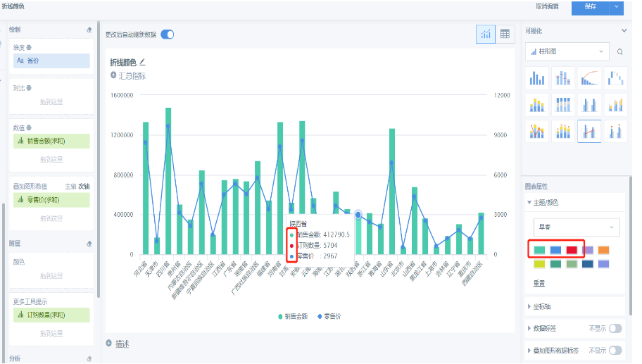
Task: Add a description via 描述 plus icon
Action: pyautogui.click(x=109, y=343)
